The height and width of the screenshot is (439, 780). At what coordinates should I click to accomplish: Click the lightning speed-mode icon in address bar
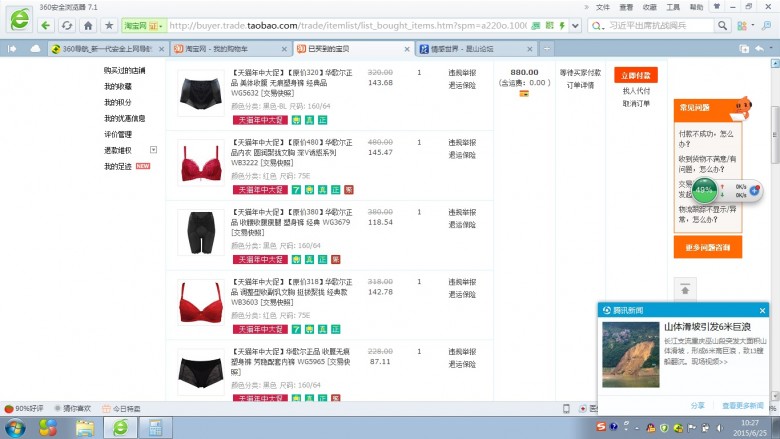(x=562, y=25)
